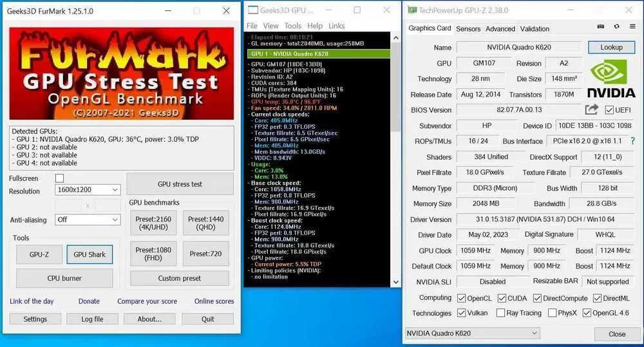The height and width of the screenshot is (347, 644).
Task: Click the GPU-Z refresh icon
Action: 616,26
